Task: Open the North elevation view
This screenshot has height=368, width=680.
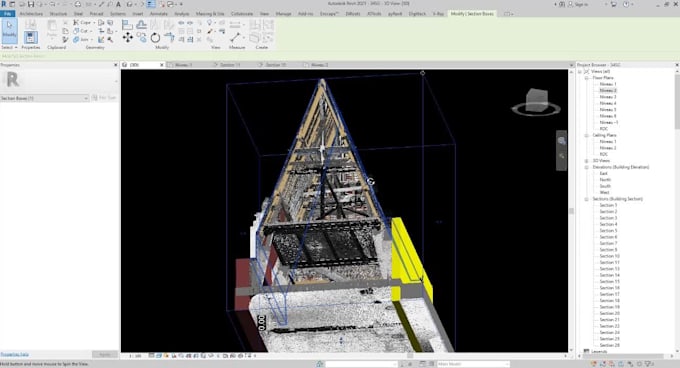Action: [x=605, y=179]
